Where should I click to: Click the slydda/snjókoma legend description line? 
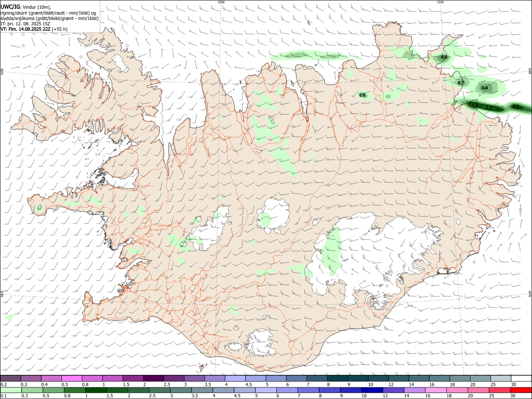pyautogui.click(x=49, y=18)
